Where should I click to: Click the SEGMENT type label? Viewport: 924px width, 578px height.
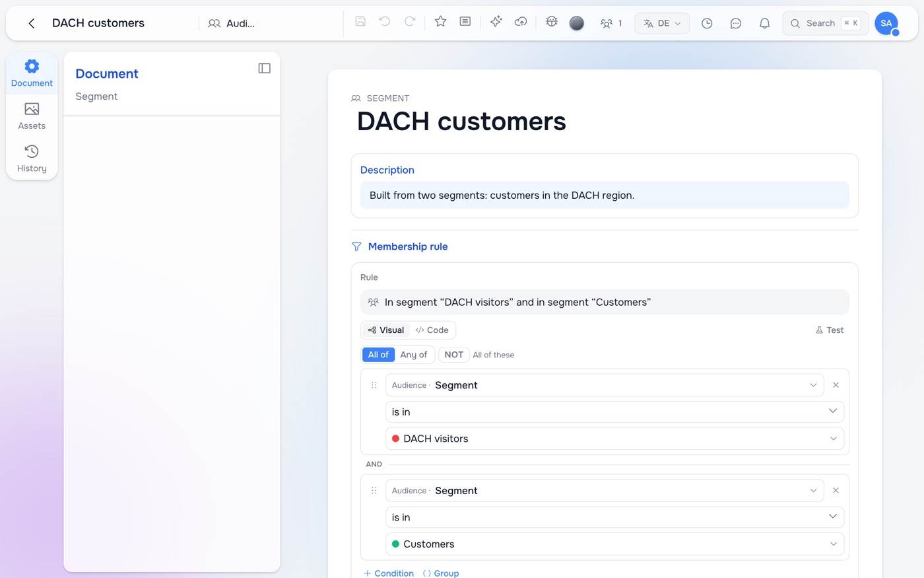click(x=388, y=98)
